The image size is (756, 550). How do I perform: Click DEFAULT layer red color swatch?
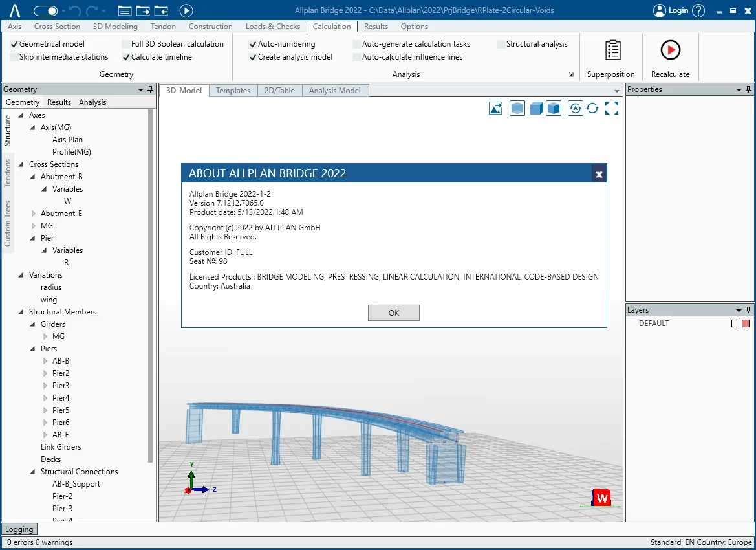746,324
